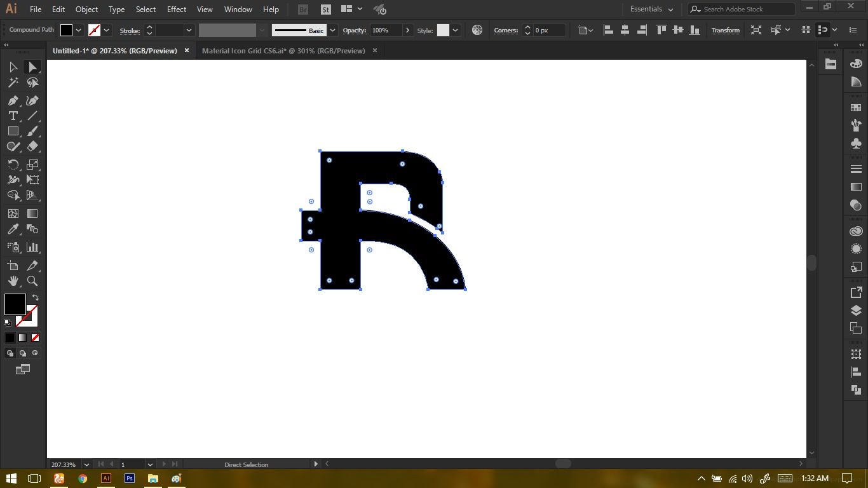
Task: Open the Layers panel icon
Action: point(856,311)
